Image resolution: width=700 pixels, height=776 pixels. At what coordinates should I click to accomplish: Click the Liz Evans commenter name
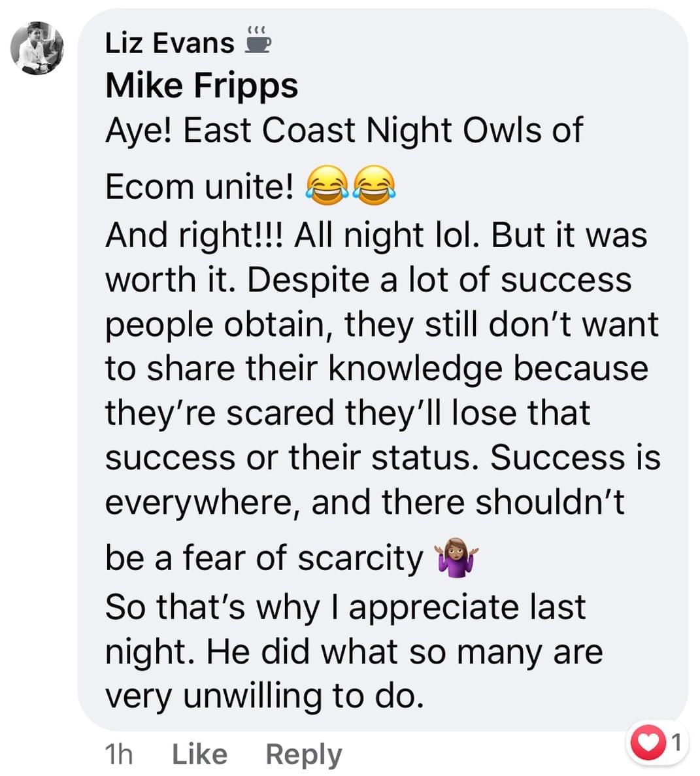[169, 42]
